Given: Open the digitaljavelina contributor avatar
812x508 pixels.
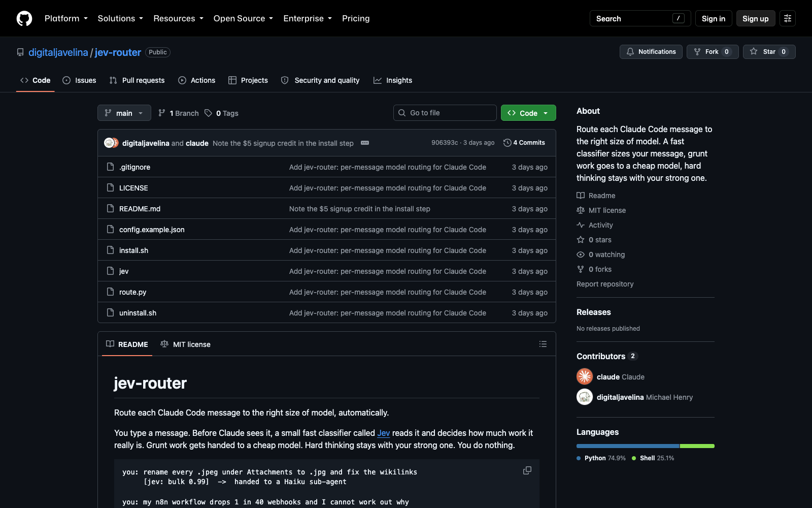Looking at the screenshot, I should [585, 397].
